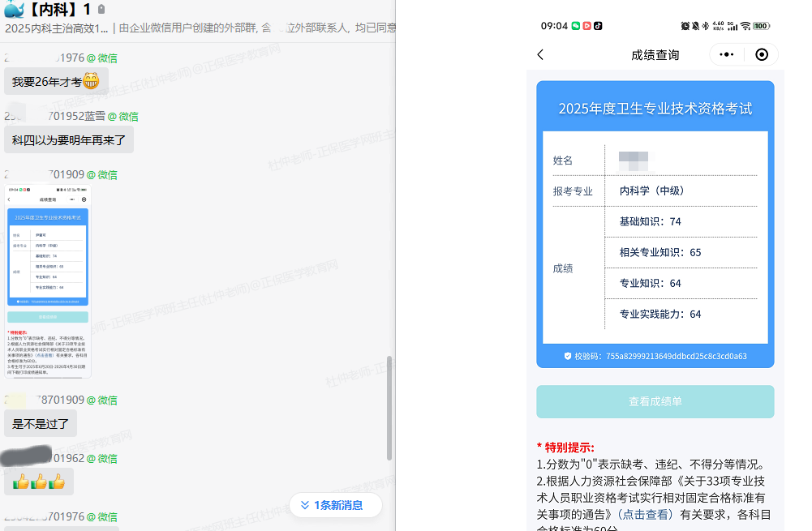Click the 是不是过了 message bubble
812x531 pixels.
41,423
